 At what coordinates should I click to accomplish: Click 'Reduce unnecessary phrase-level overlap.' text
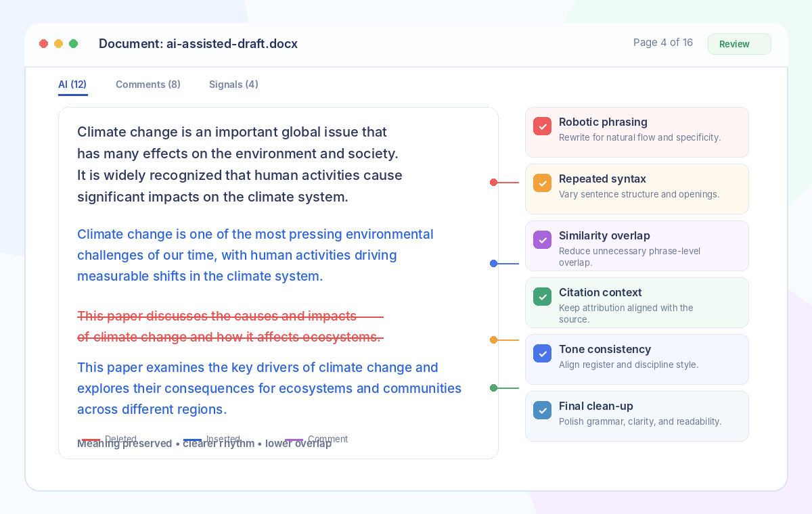(629, 257)
